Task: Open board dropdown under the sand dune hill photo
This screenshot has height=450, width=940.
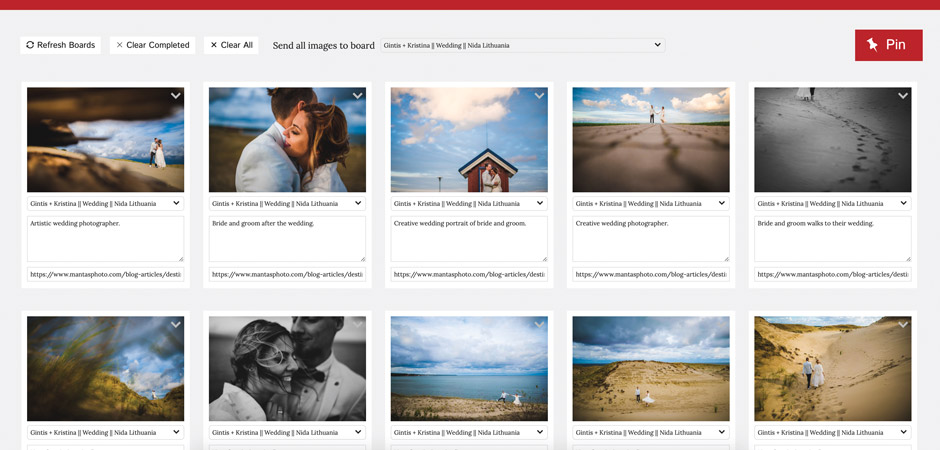Action: click(x=651, y=433)
